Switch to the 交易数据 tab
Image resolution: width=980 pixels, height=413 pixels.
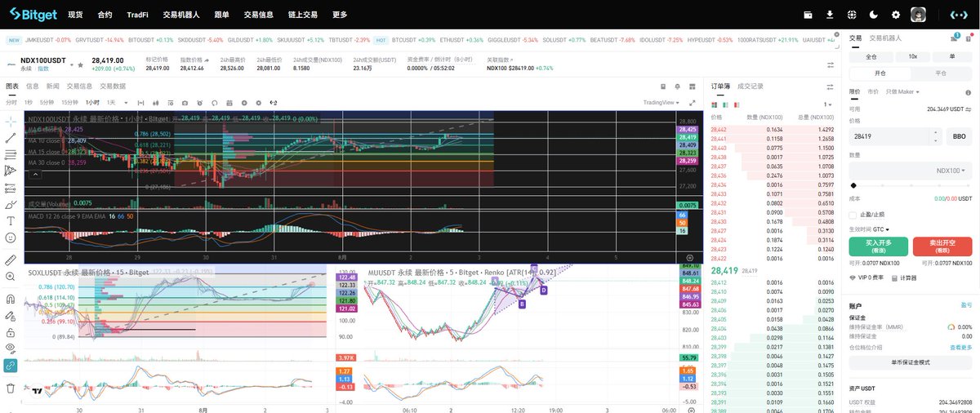tap(113, 86)
